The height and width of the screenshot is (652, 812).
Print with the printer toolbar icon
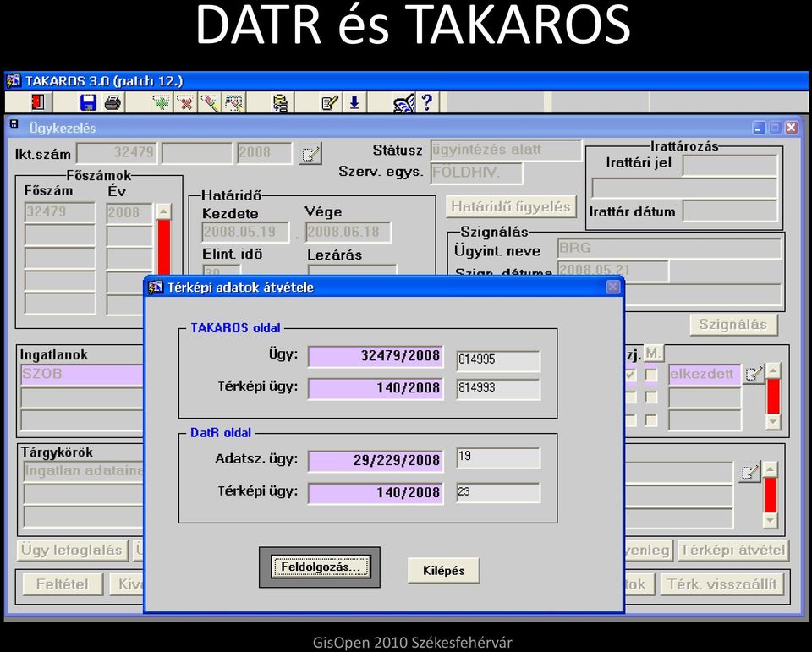point(112,102)
